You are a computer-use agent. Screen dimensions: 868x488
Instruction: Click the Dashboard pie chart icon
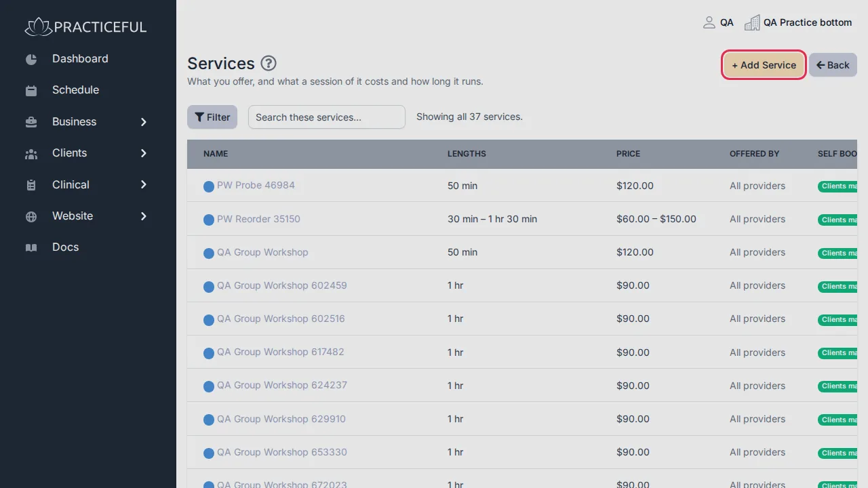(x=31, y=60)
